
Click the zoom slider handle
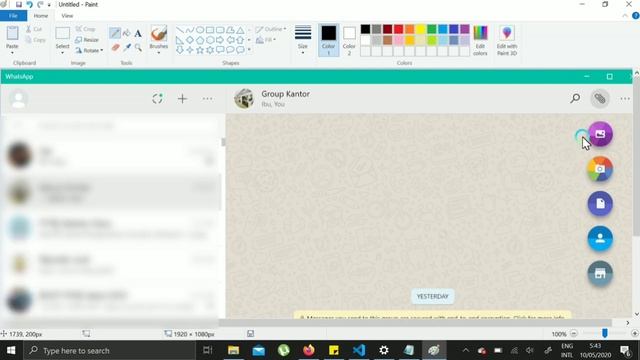tap(605, 333)
